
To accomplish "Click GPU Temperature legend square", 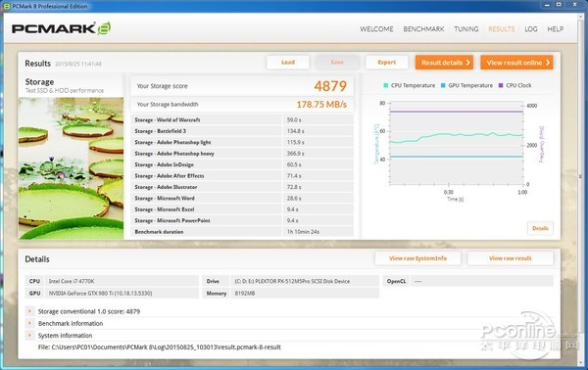I will [443, 85].
